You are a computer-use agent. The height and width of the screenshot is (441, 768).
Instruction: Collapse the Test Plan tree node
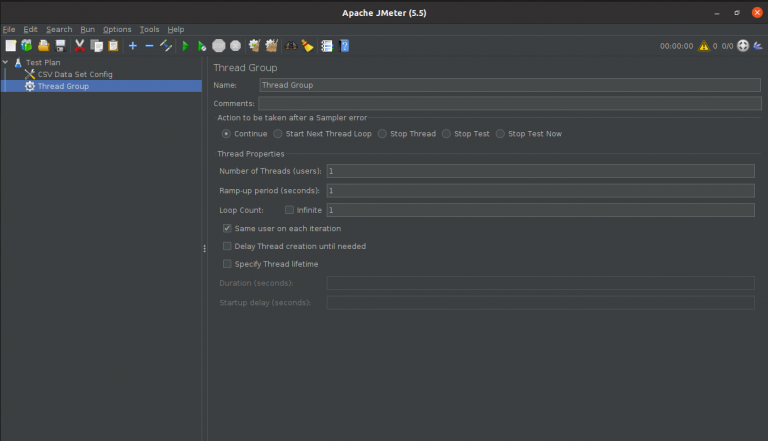click(x=5, y=62)
